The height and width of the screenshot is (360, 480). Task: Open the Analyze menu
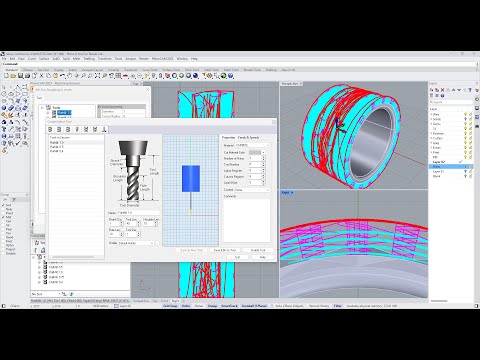tap(130, 59)
